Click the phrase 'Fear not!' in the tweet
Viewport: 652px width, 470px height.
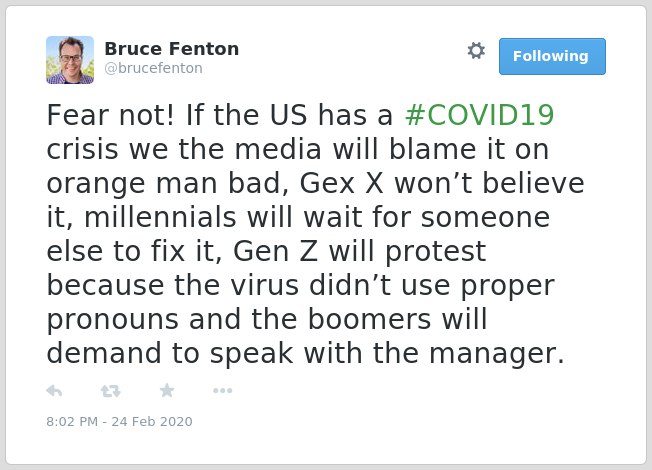pyautogui.click(x=111, y=115)
